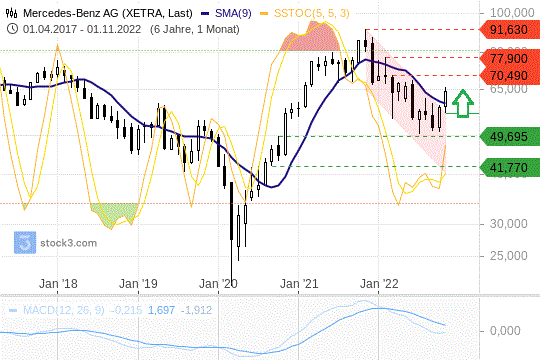
Task: Click the MACD value -1,912
Action: 196,310
